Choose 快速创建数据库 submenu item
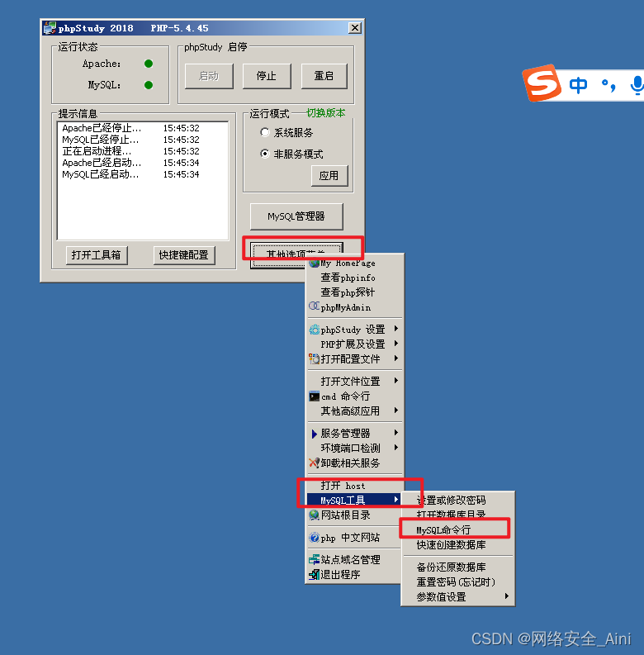Image resolution: width=644 pixels, height=655 pixels. [x=457, y=544]
